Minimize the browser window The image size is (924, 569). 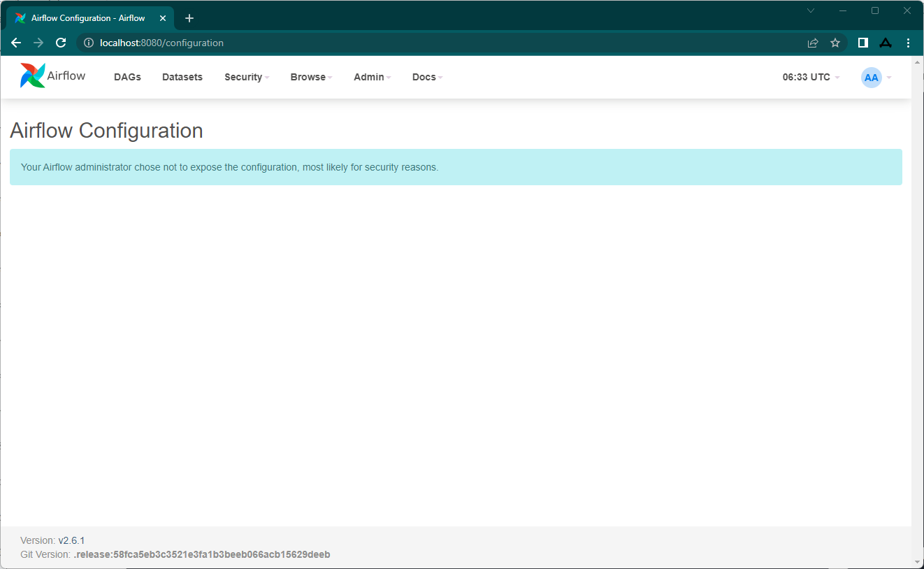(x=843, y=10)
